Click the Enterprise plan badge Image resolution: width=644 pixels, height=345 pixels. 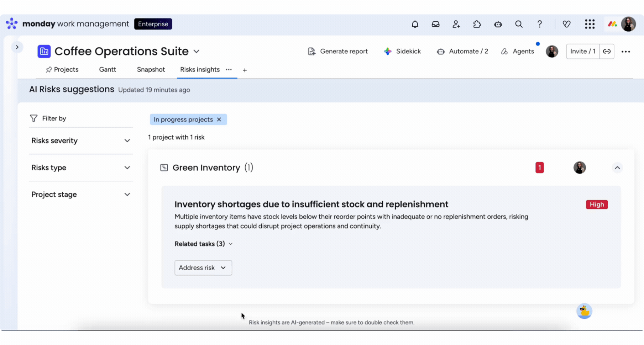tap(153, 24)
